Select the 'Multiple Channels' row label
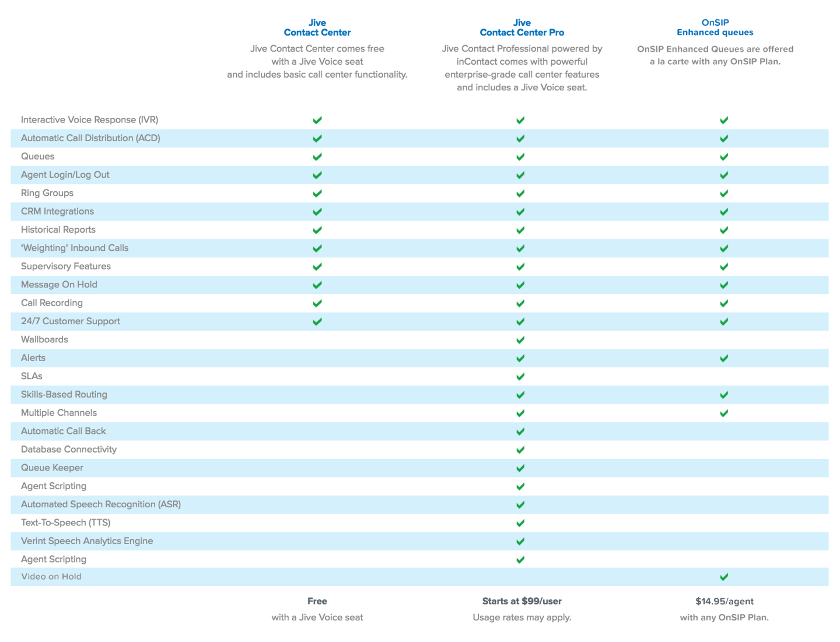The width and height of the screenshot is (840, 642). pyautogui.click(x=59, y=413)
